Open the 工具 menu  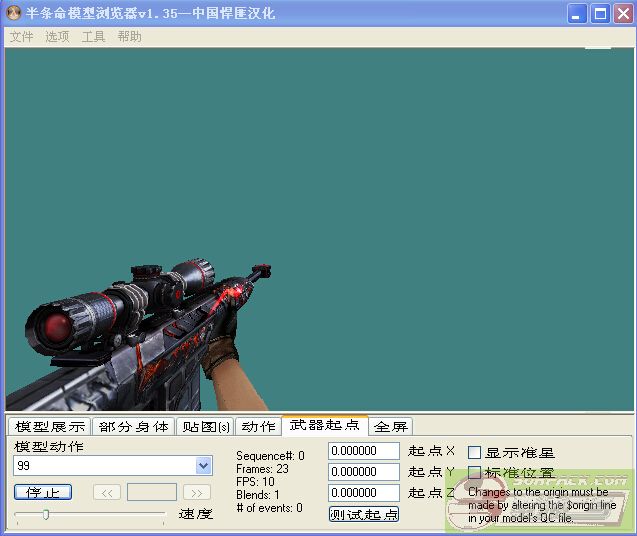click(93, 36)
